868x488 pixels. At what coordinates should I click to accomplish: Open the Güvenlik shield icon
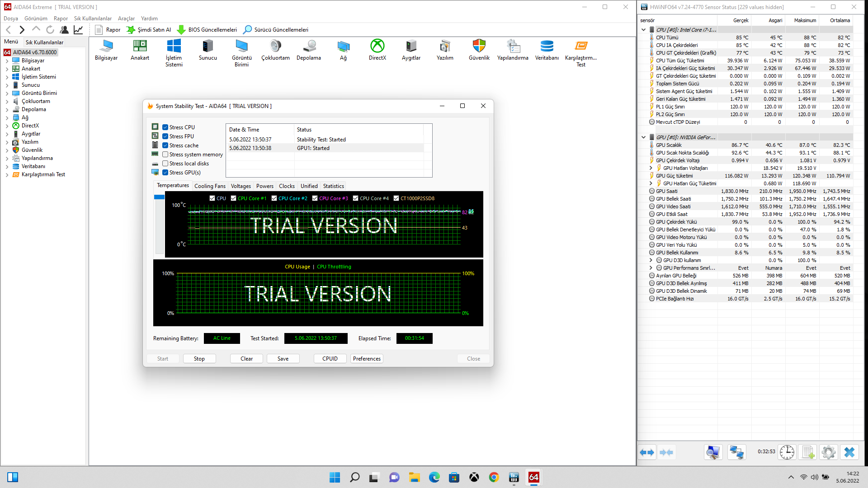479,46
